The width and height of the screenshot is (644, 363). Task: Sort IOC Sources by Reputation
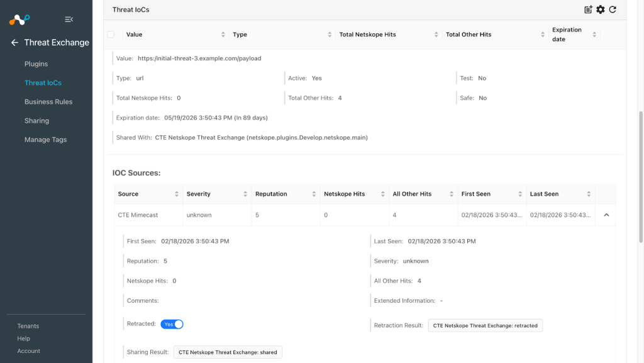(x=314, y=194)
